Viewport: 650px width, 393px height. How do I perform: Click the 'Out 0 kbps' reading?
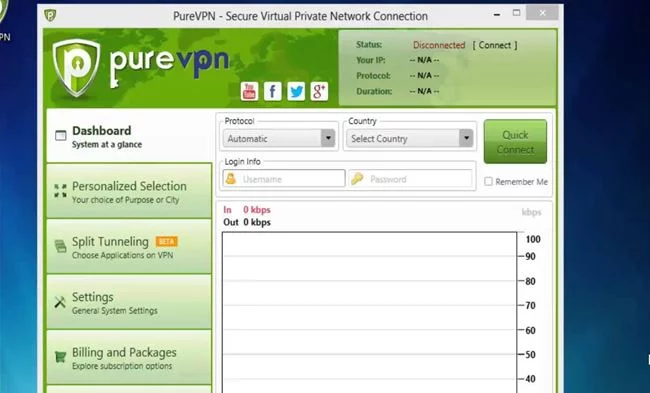point(247,222)
